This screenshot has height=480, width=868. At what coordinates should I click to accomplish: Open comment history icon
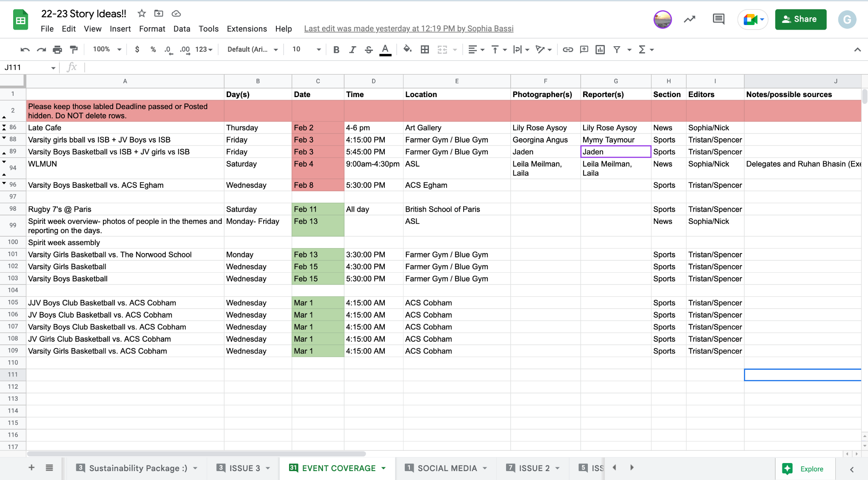[718, 19]
